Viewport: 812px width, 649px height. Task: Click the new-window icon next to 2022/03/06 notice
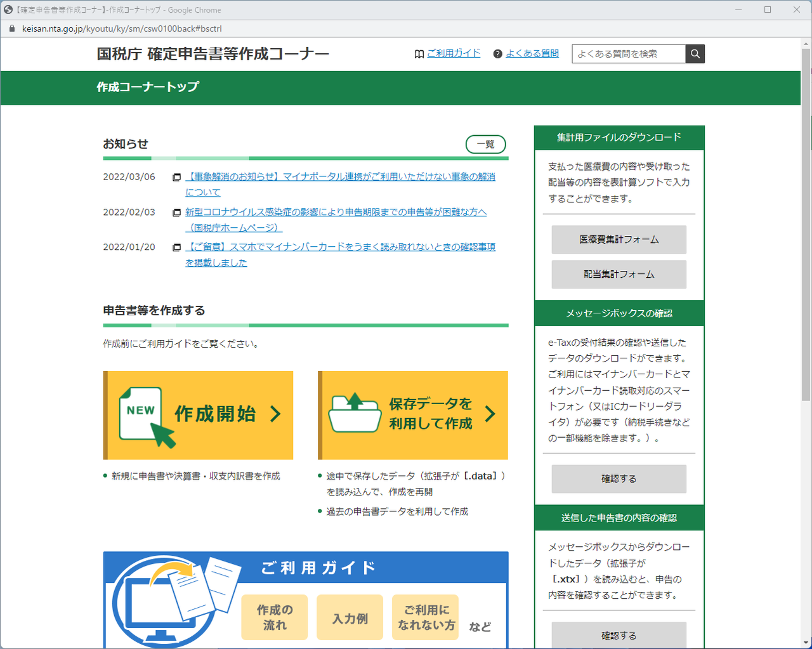click(x=177, y=177)
